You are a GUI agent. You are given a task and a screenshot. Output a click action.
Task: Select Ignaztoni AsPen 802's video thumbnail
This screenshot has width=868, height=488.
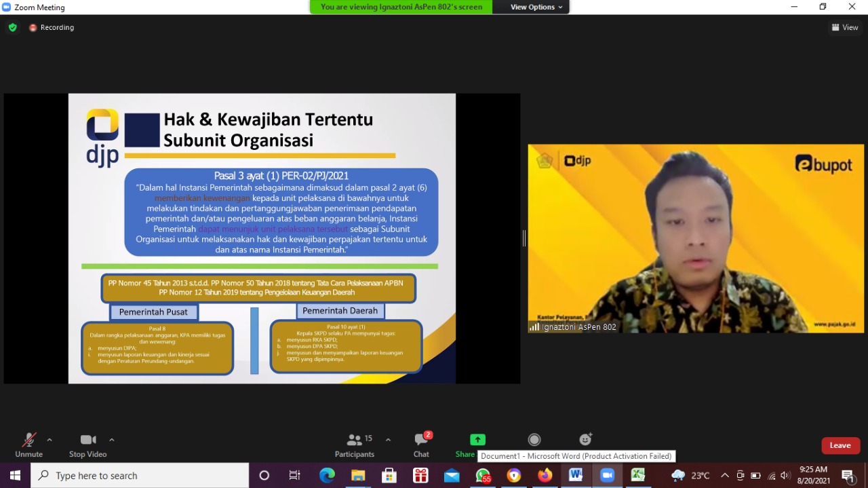coord(696,238)
